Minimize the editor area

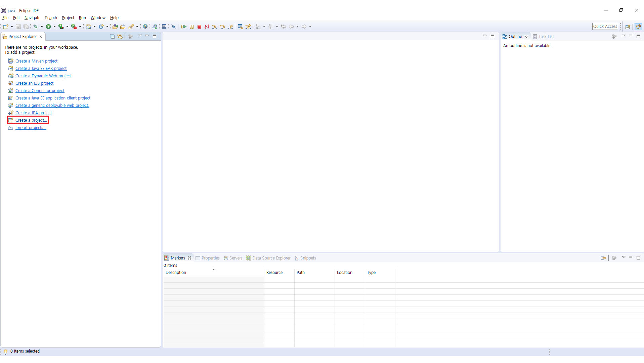point(484,36)
